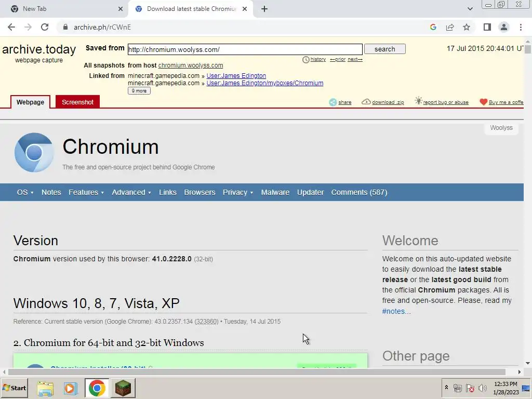The image size is (532, 399).
Task: Open the tab search chevron
Action: coord(470,9)
